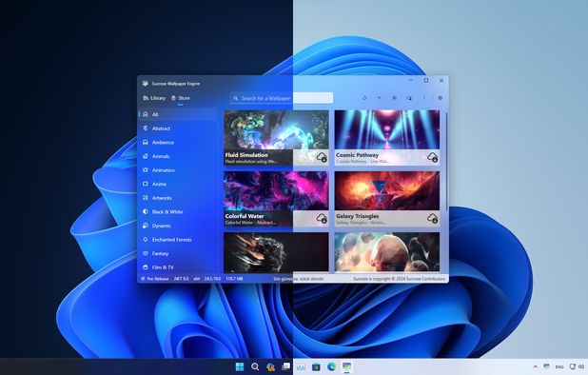
Task: Choose the Artworks category
Action: pyautogui.click(x=178, y=198)
